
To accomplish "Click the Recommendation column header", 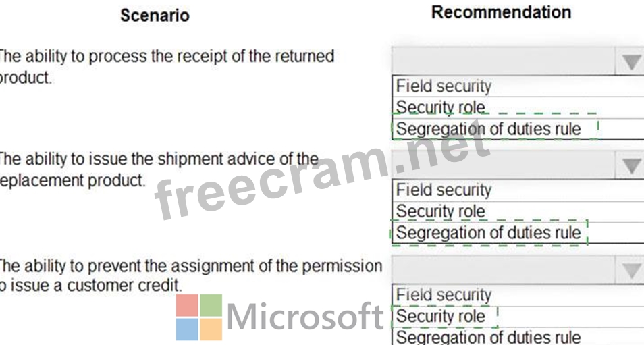I will pyautogui.click(x=501, y=12).
